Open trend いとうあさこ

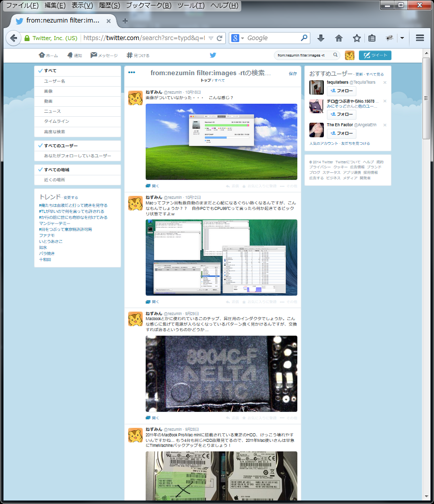coord(51,241)
